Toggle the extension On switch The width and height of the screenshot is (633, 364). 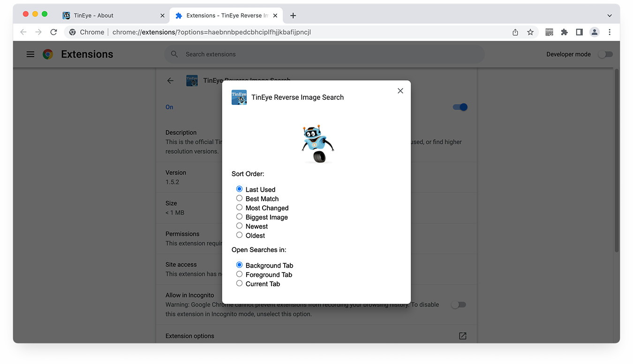(460, 107)
